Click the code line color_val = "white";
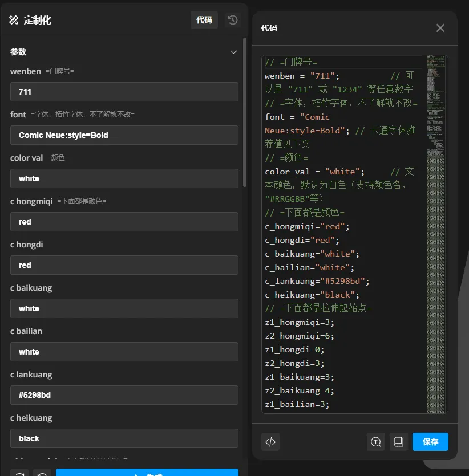 [x=314, y=172]
